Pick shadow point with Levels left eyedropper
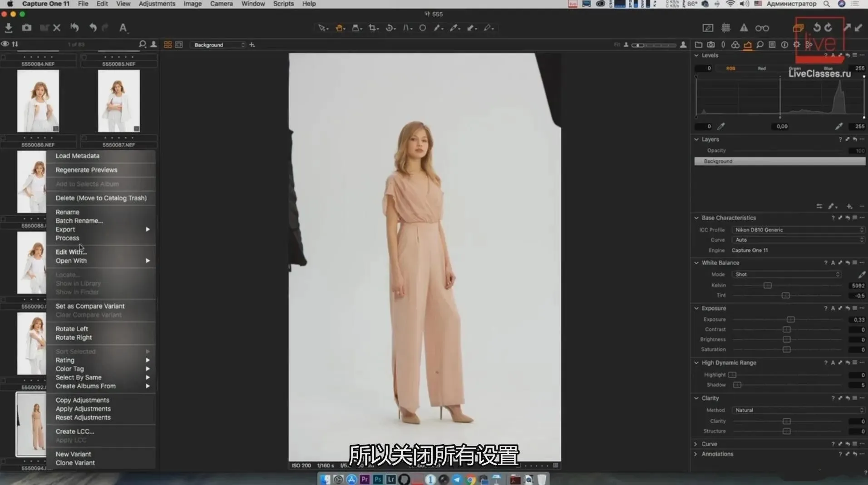The image size is (868, 485). pyautogui.click(x=721, y=126)
